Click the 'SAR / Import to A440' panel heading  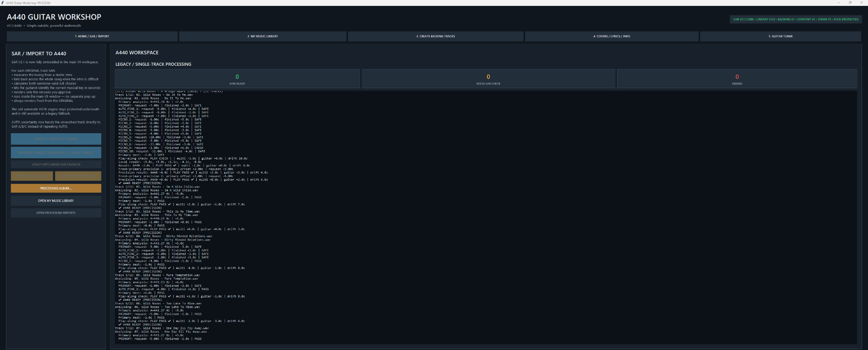click(x=39, y=53)
